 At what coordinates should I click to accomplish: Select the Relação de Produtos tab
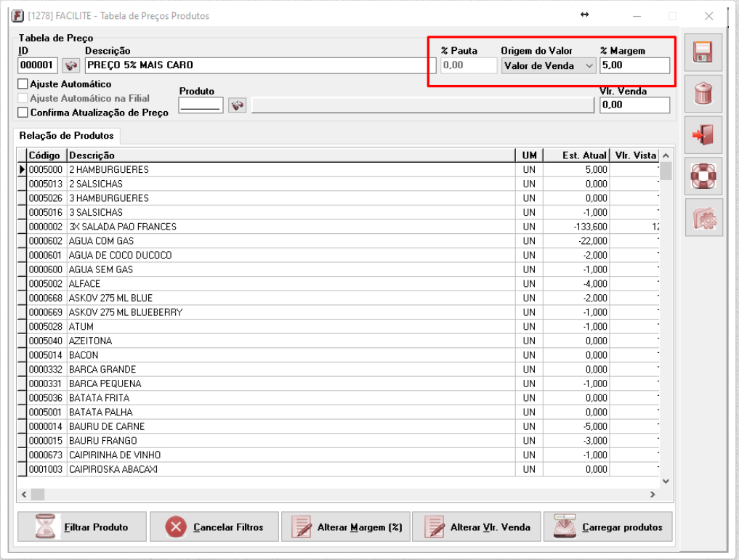[66, 136]
